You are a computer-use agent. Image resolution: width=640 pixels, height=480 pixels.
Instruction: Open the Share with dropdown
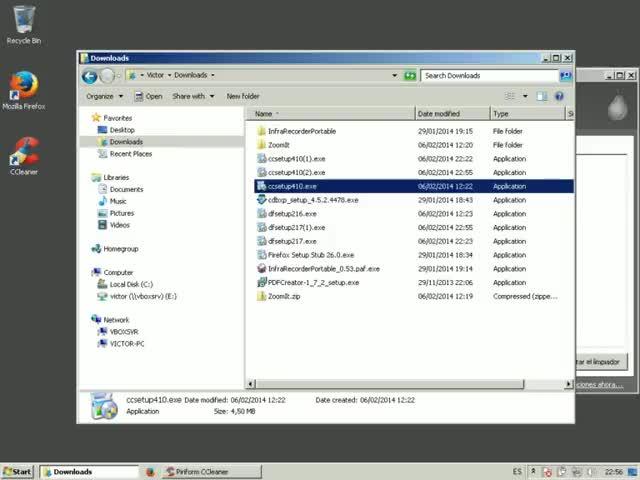coord(193,96)
